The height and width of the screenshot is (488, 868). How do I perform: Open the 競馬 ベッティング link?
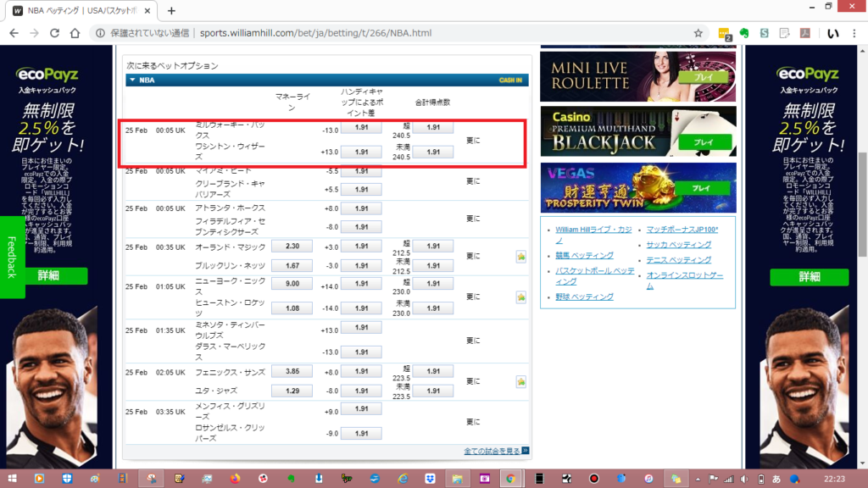[585, 255]
